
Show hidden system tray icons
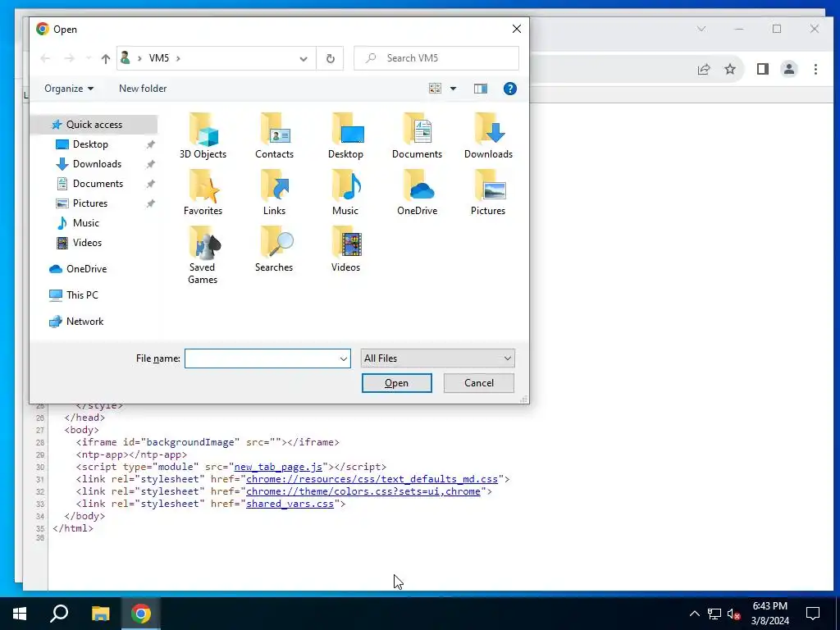[x=694, y=614]
